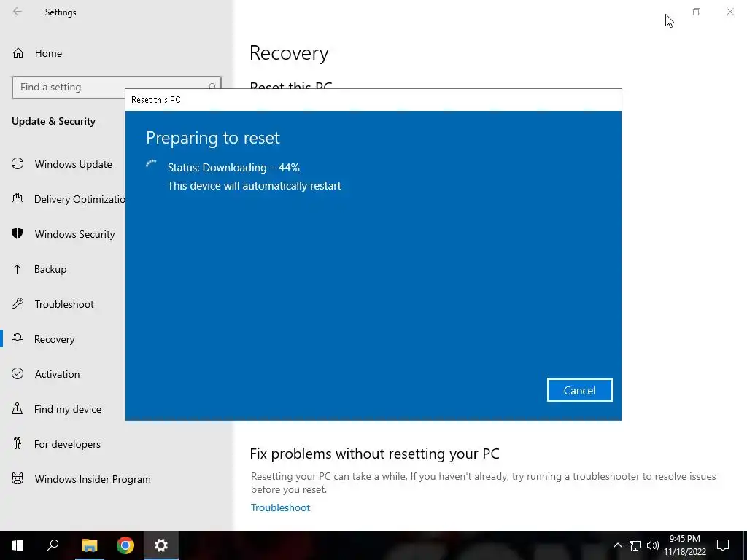
Task: Launch Google Chrome from taskbar
Action: [125, 545]
